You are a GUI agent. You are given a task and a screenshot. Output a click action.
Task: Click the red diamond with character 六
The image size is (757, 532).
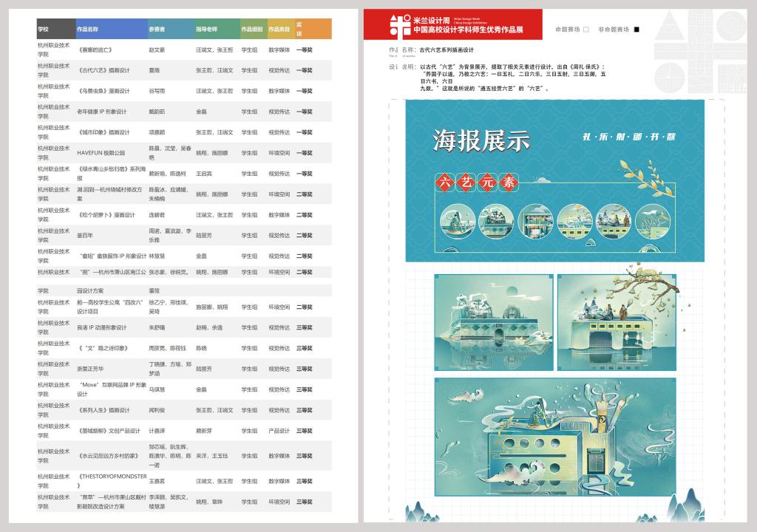coord(444,182)
